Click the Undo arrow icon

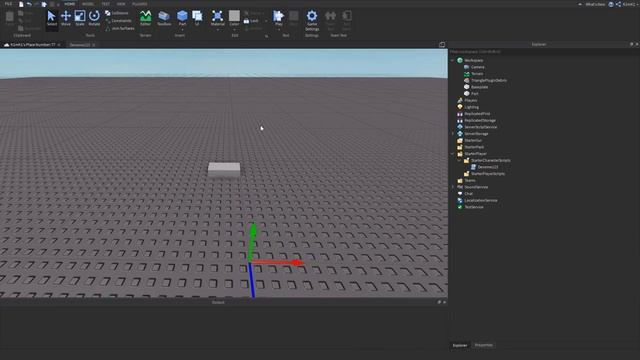pyautogui.click(x=29, y=4)
